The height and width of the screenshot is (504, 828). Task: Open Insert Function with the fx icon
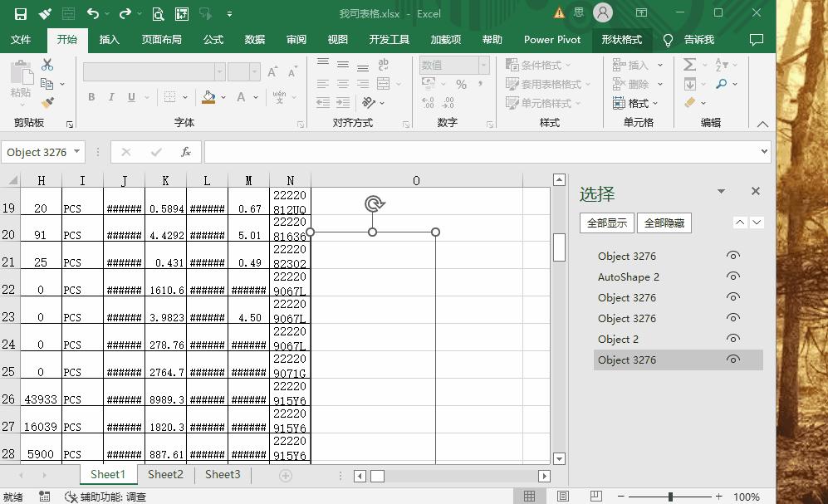[x=186, y=152]
